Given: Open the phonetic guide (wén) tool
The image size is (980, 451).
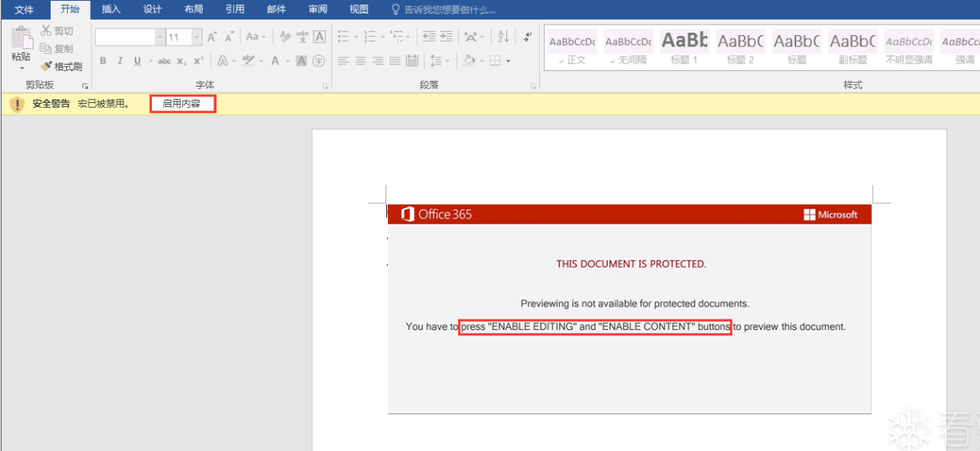Looking at the screenshot, I should pyautogui.click(x=302, y=37).
